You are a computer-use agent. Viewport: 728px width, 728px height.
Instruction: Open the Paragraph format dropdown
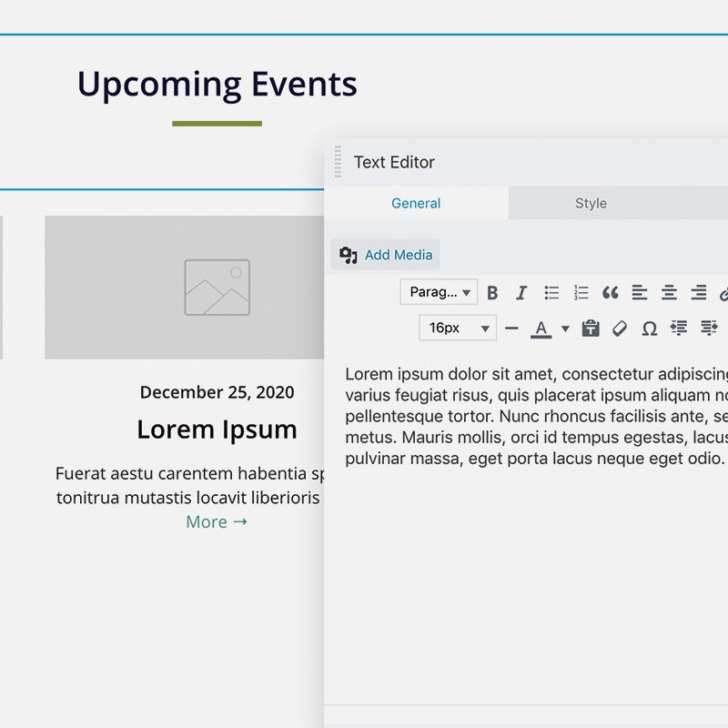[x=439, y=292]
